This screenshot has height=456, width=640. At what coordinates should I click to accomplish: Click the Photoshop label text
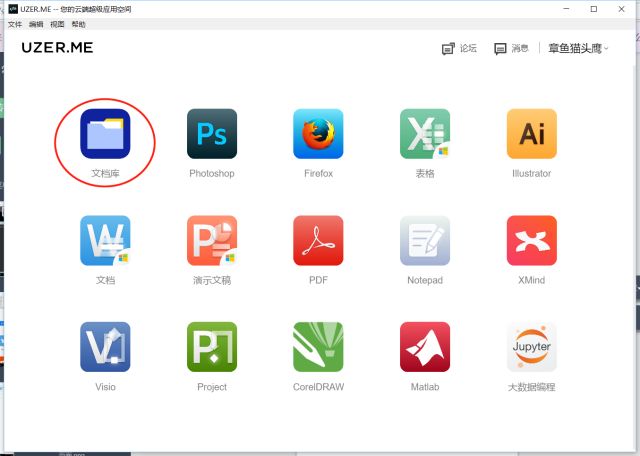coord(212,174)
